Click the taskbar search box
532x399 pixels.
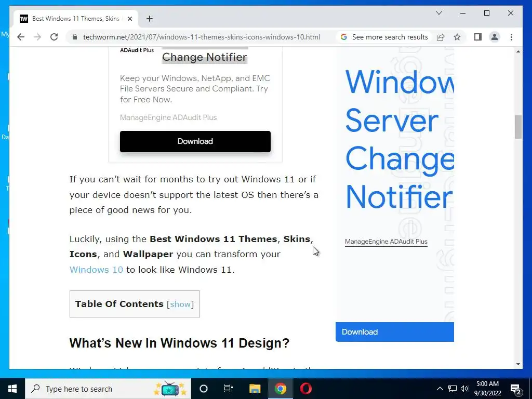pos(108,389)
